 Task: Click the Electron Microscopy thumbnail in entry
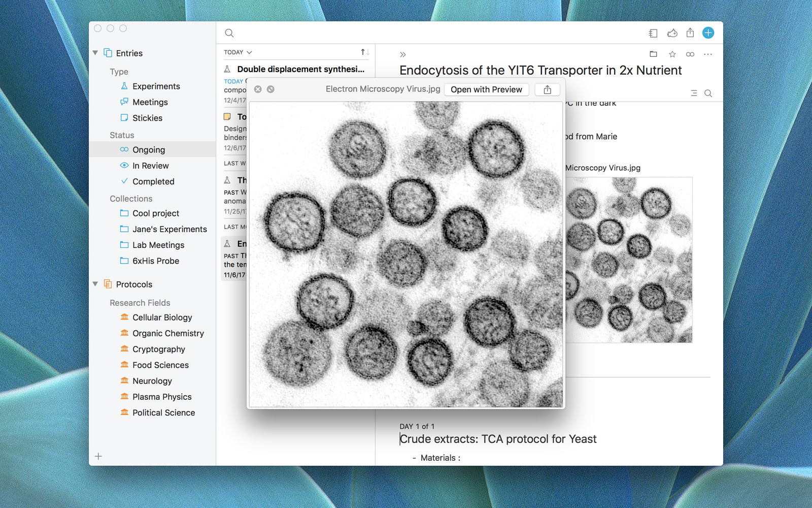[628, 260]
